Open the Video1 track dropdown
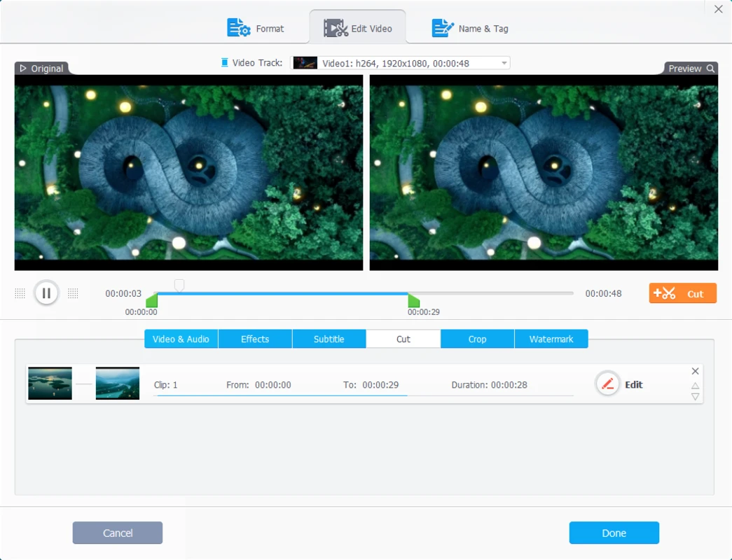Viewport: 732px width, 560px height. pyautogui.click(x=503, y=62)
